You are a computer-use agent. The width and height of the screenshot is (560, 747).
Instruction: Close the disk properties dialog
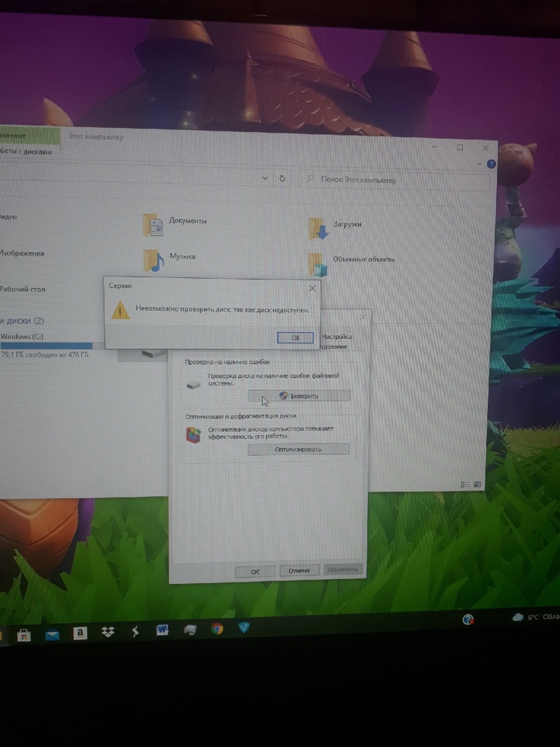pyautogui.click(x=363, y=317)
